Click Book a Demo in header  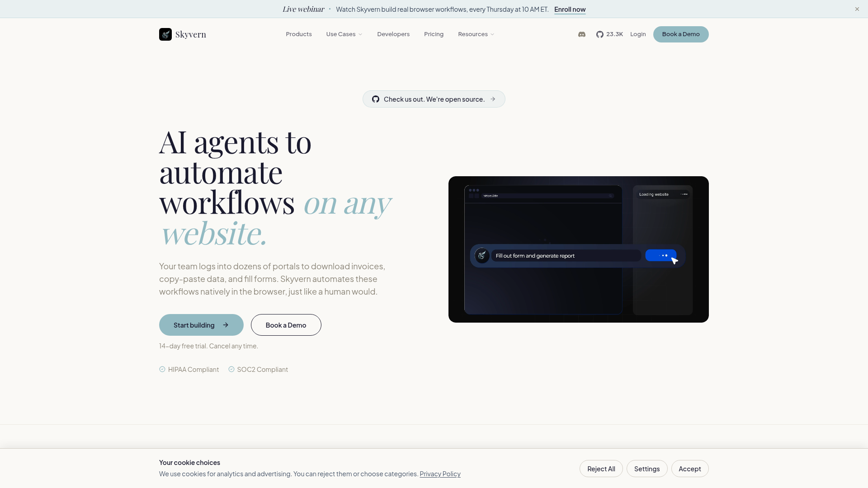pyautogui.click(x=681, y=34)
